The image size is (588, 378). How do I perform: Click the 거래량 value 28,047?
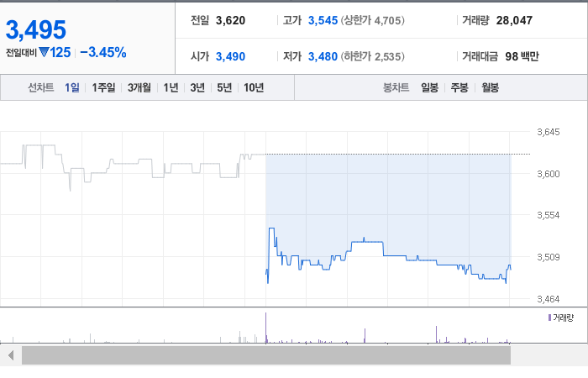tap(514, 20)
